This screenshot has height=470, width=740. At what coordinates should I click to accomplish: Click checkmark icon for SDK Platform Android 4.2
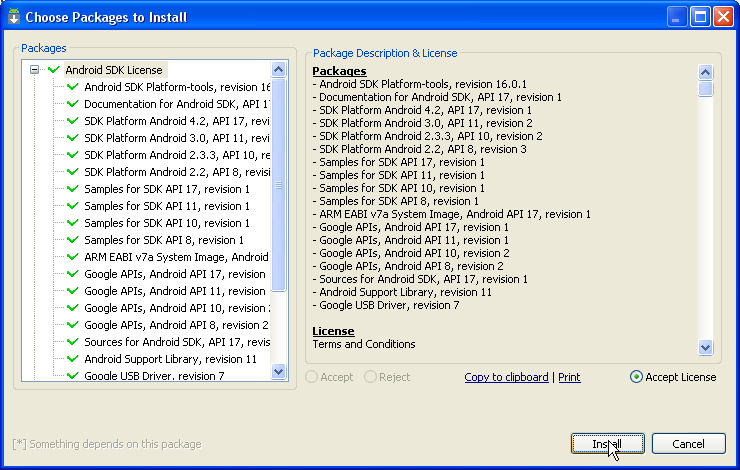click(x=73, y=121)
